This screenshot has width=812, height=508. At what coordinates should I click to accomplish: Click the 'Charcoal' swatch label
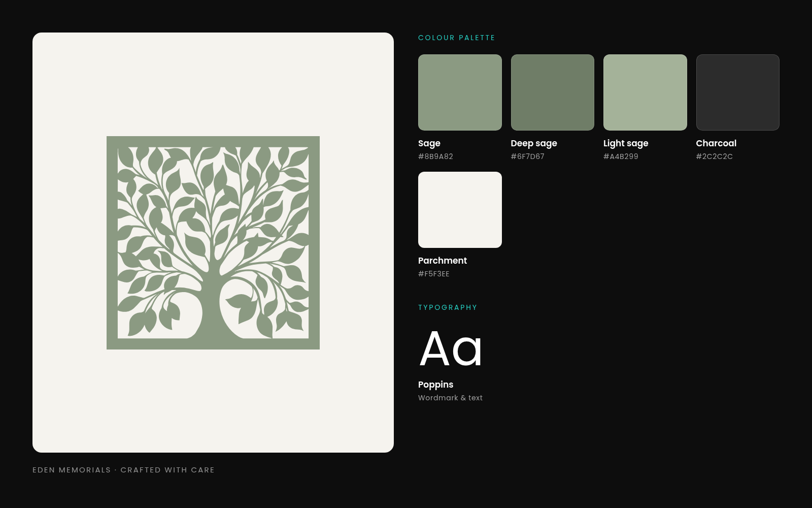[716, 143]
